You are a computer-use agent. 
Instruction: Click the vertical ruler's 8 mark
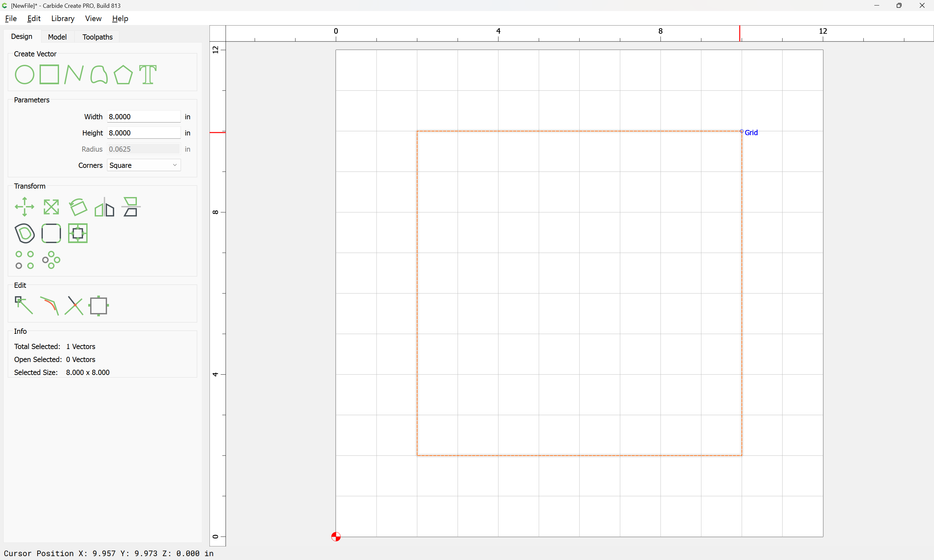[215, 212]
